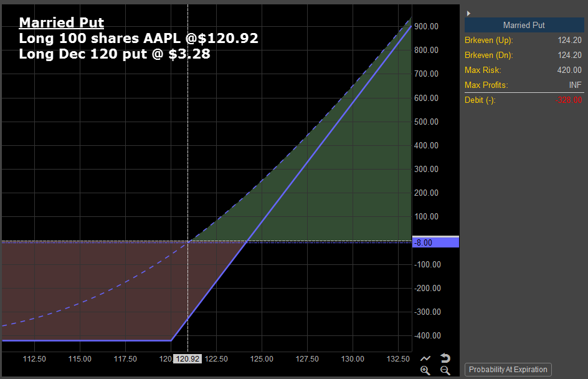Click the line chart style icon
This screenshot has width=588, height=379.
click(425, 358)
